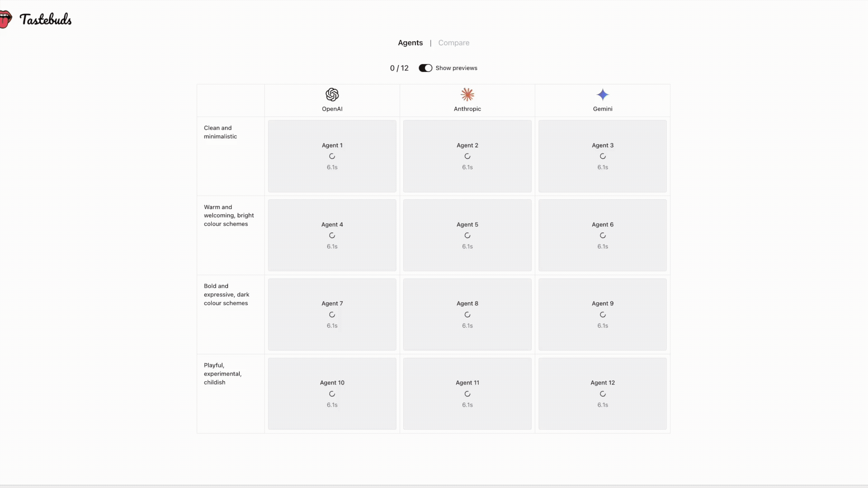The height and width of the screenshot is (488, 868).
Task: Toggle the Show previews switch
Action: click(425, 68)
